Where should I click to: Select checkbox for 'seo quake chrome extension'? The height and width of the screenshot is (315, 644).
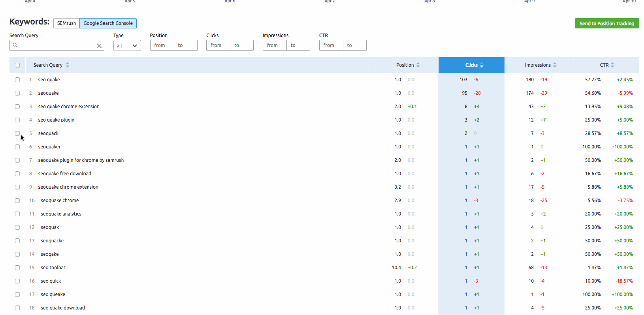coord(17,107)
